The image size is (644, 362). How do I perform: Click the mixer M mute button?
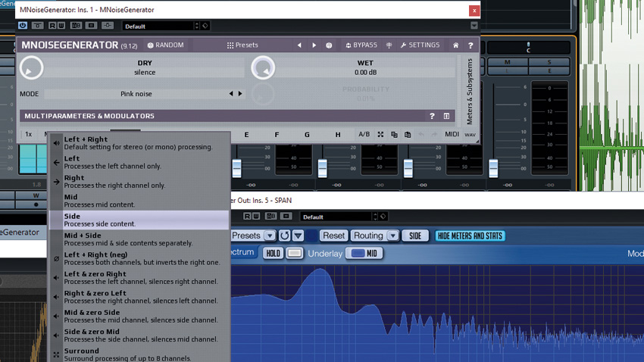pyautogui.click(x=508, y=62)
